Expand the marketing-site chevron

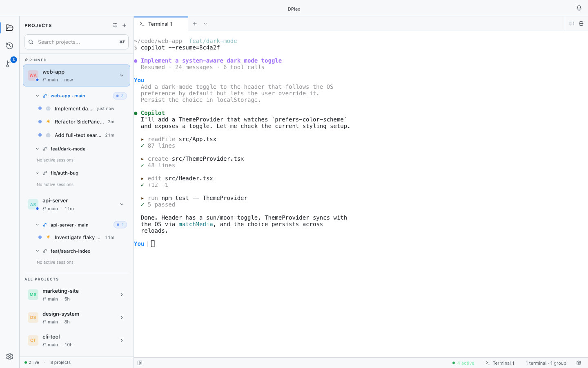click(121, 294)
